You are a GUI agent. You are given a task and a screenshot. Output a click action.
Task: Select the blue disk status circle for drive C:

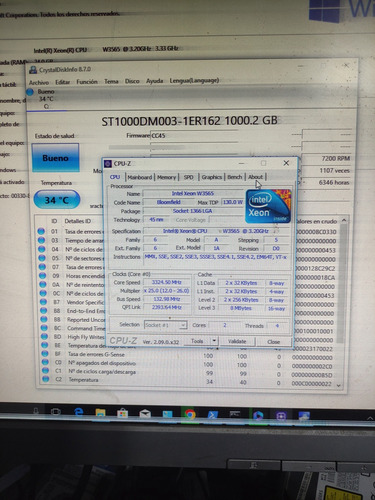click(x=30, y=92)
